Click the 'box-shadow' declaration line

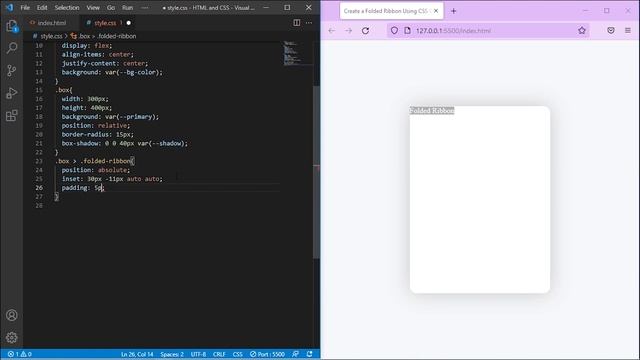pyautogui.click(x=125, y=143)
